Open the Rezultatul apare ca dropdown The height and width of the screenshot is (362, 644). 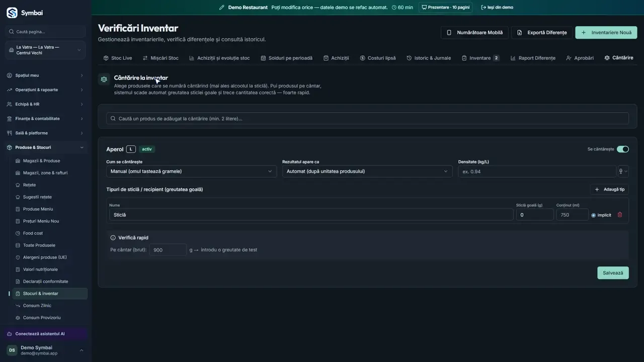pos(367,171)
